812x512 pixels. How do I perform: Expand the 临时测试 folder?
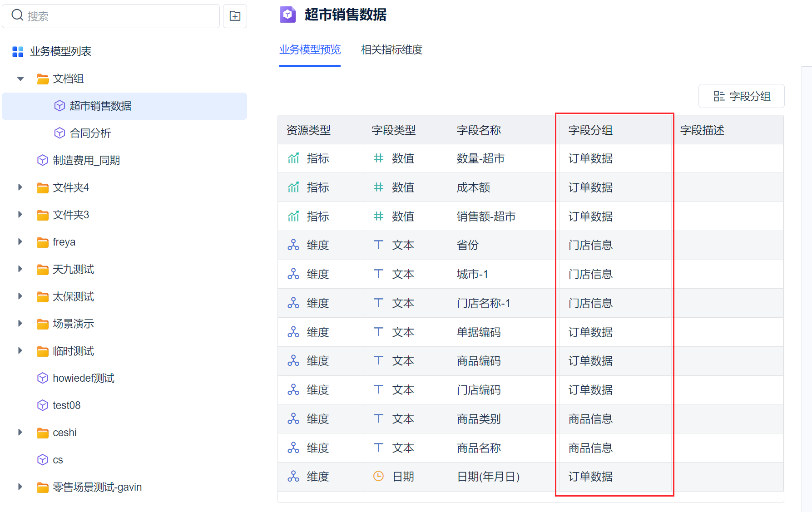tap(20, 350)
